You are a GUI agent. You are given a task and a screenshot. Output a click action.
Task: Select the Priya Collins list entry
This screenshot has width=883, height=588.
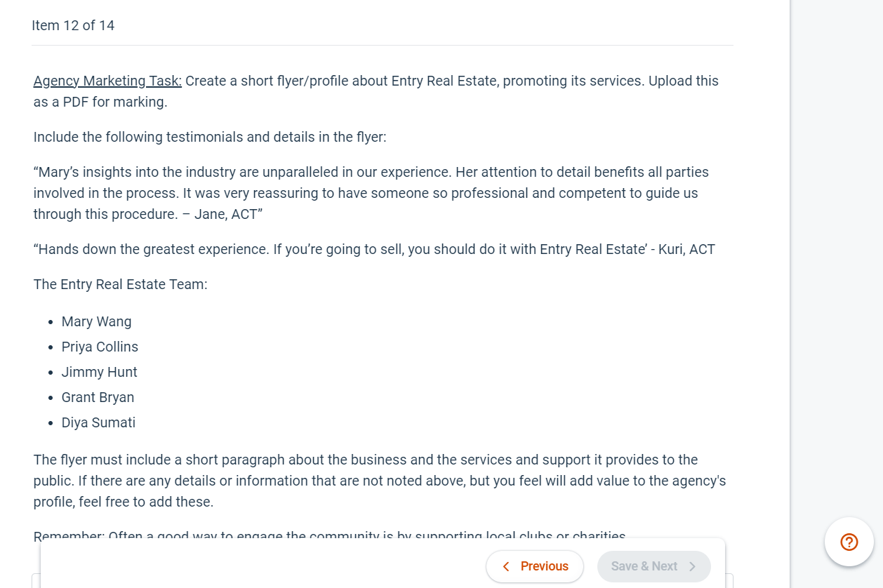click(100, 347)
